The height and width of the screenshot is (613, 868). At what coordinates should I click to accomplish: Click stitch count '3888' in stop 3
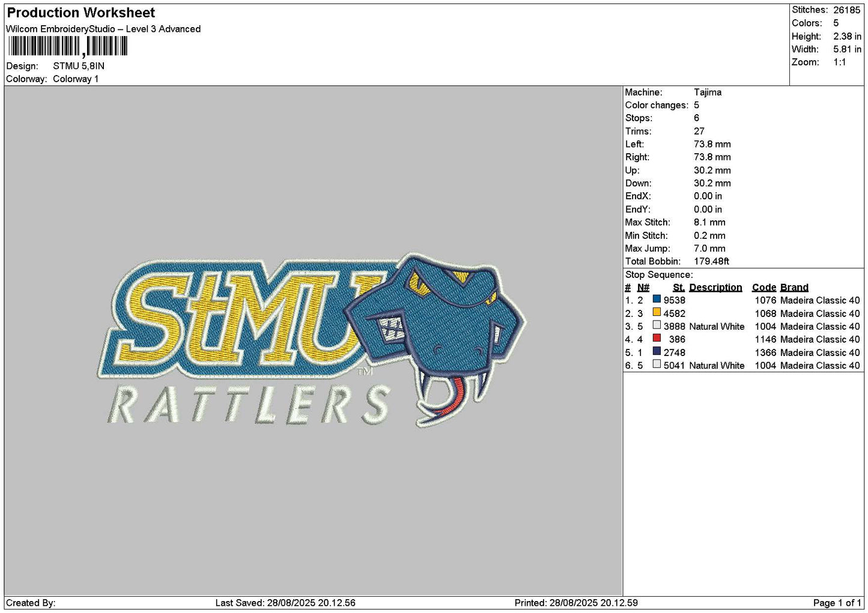pyautogui.click(x=675, y=327)
